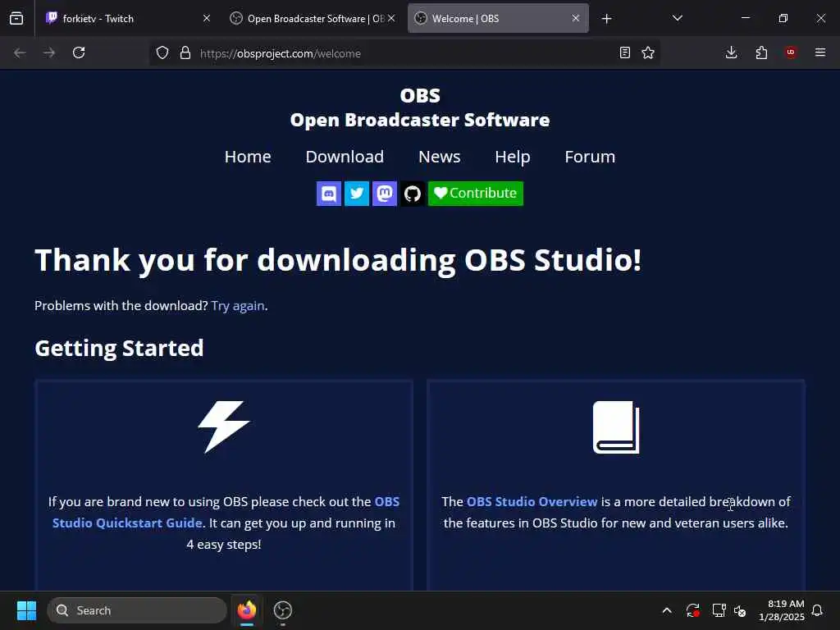The width and height of the screenshot is (840, 630).
Task: Open the OBS Studio Overview link
Action: [532, 501]
